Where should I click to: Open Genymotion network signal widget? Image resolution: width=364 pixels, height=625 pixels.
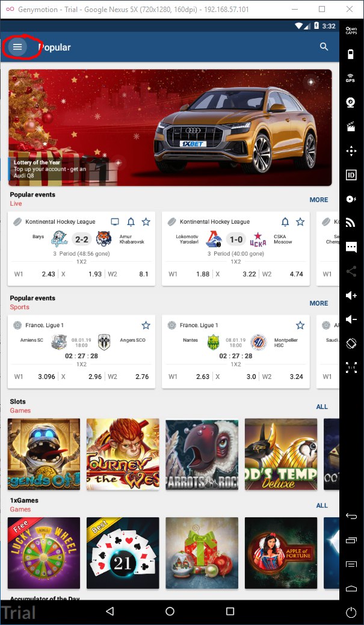[x=351, y=223]
